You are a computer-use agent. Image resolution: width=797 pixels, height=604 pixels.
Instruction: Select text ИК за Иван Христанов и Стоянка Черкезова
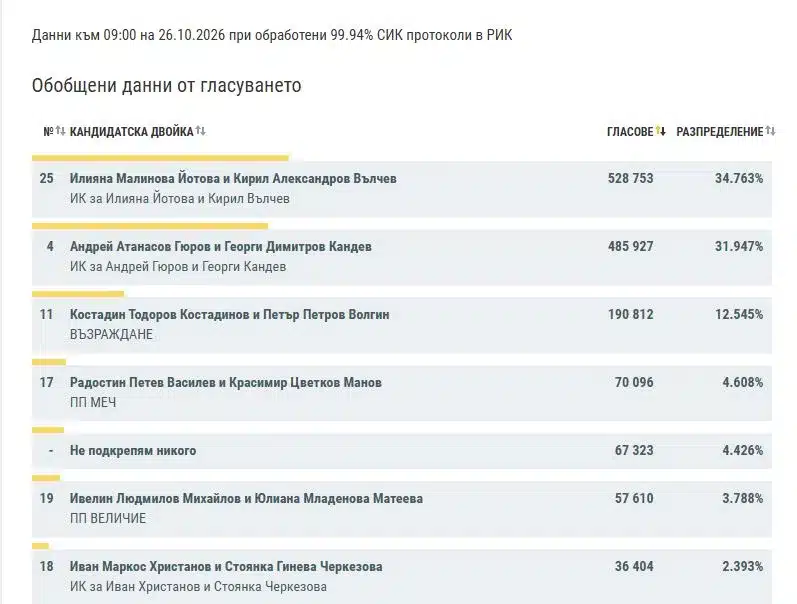[198, 587]
